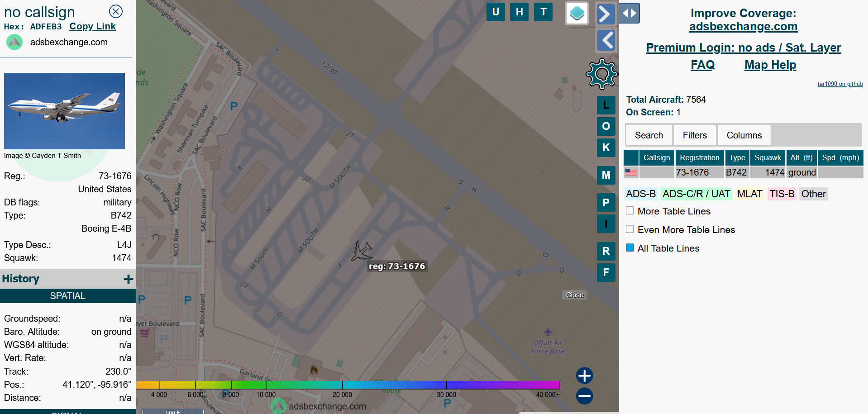Close the aircraft info panel
The width and height of the screenshot is (868, 414).
[x=116, y=11]
